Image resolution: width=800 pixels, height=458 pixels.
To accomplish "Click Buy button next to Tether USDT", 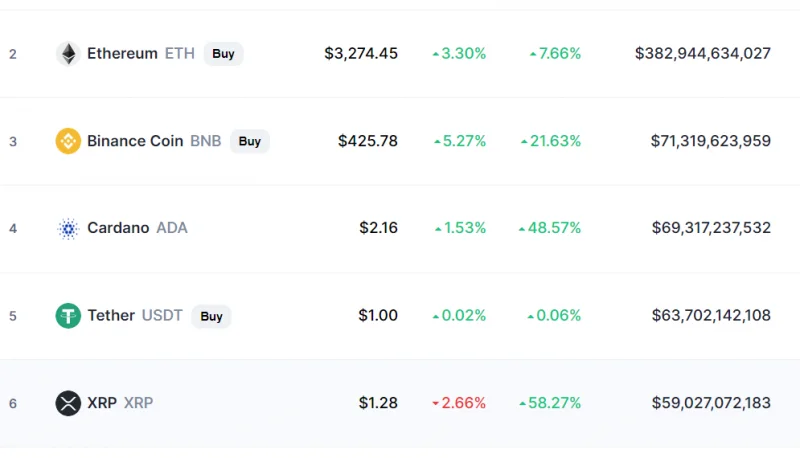I will (211, 316).
